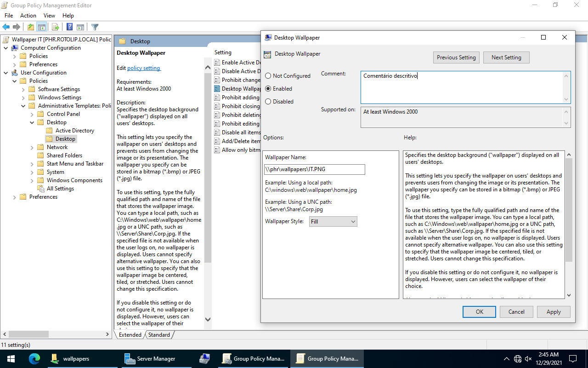Click the Help text vertical scrollbar
Image resolution: width=588 pixels, height=368 pixels.
(569, 207)
